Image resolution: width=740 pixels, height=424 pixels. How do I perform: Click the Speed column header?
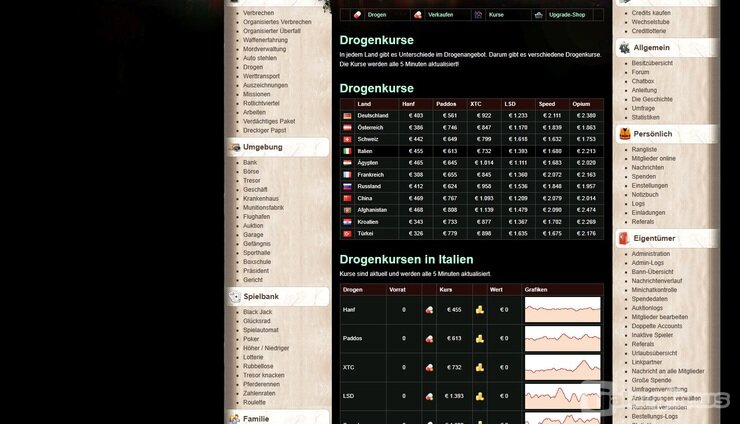tap(547, 104)
